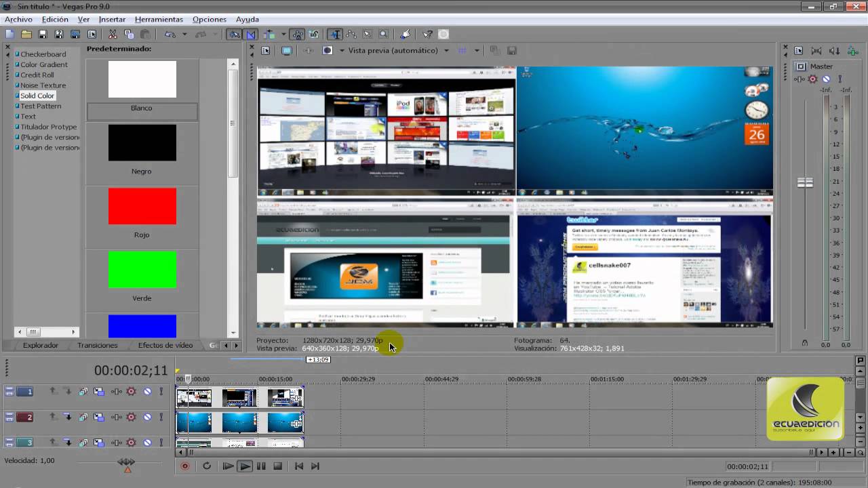This screenshot has height=488, width=868.
Task: Toggle Automatic Crossfades in the toolbar
Action: pos(250,34)
